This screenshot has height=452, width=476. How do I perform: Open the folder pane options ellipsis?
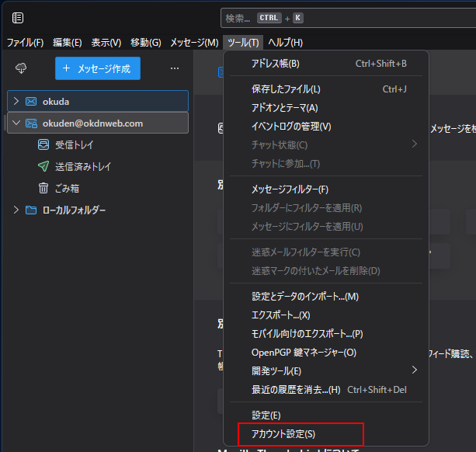tap(175, 68)
